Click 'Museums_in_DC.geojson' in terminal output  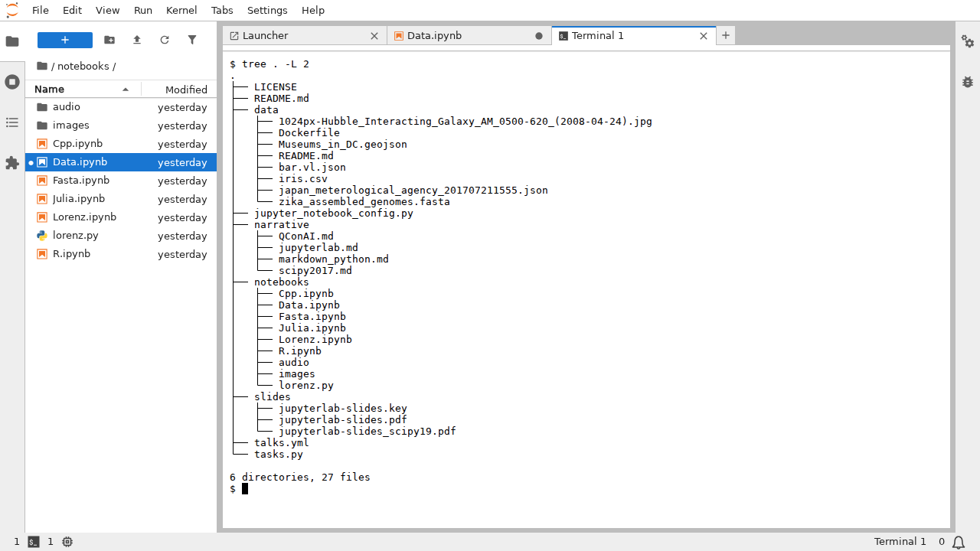tap(343, 144)
